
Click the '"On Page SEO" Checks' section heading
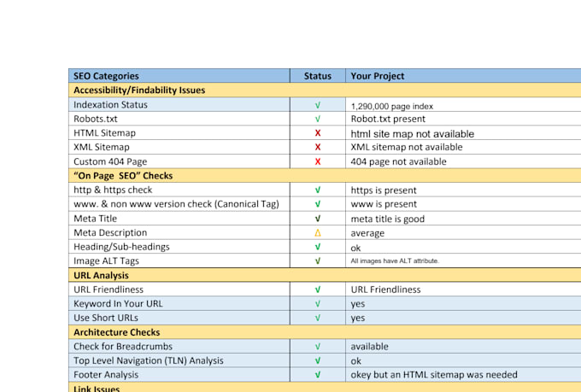325,176
